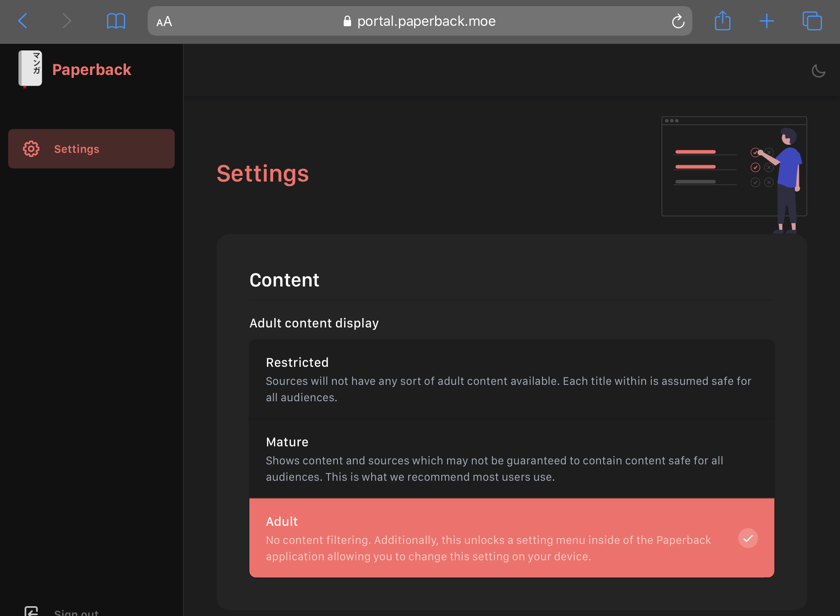Click the checkmark on the Adult option

[748, 538]
